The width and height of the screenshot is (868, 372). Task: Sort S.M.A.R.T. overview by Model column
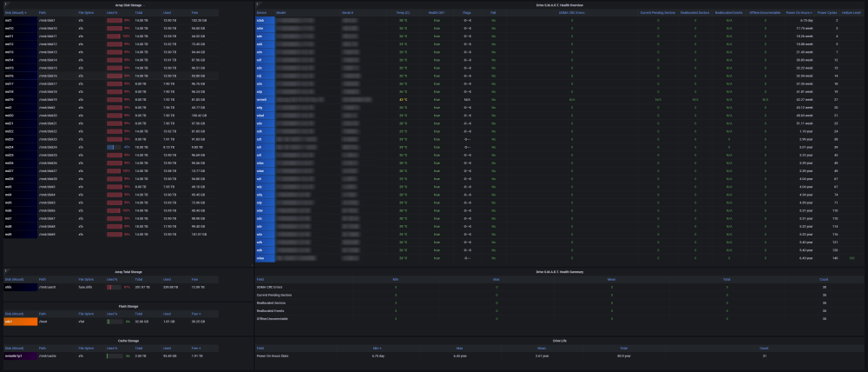pos(280,12)
